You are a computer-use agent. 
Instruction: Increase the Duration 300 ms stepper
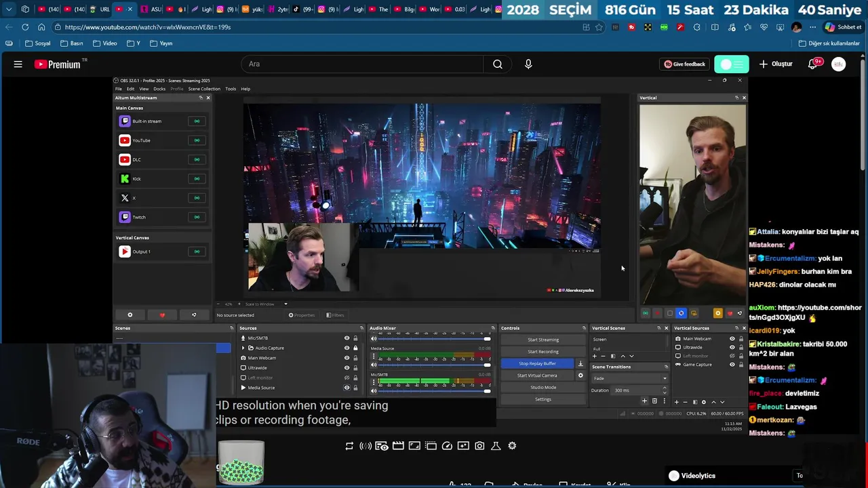pos(664,388)
